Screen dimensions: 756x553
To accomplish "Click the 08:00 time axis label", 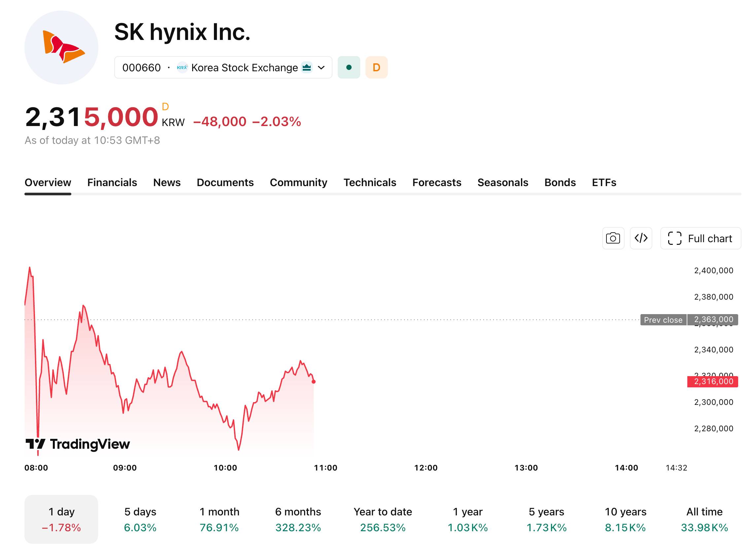I will [36, 468].
